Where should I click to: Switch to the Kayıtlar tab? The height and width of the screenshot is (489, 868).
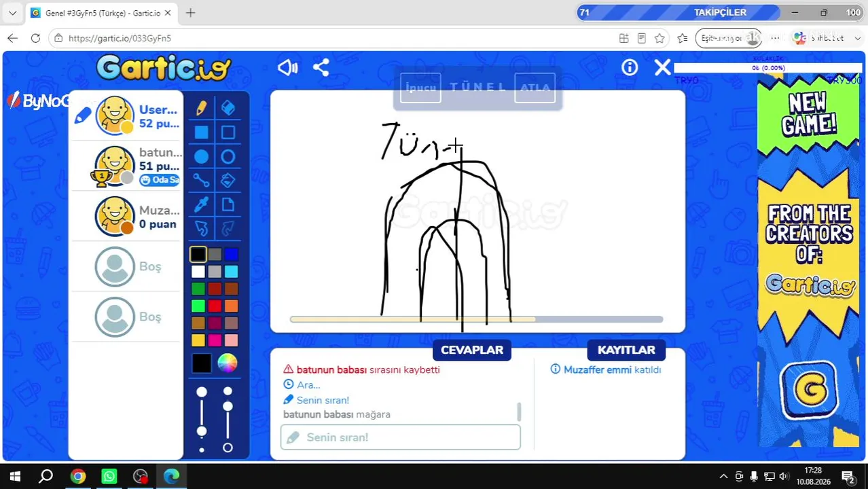tap(626, 350)
